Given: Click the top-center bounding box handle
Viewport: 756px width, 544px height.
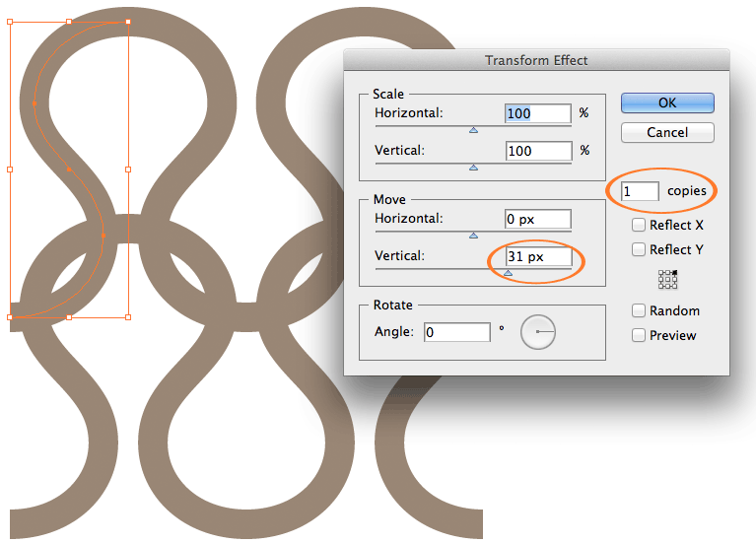Looking at the screenshot, I should (x=69, y=22).
